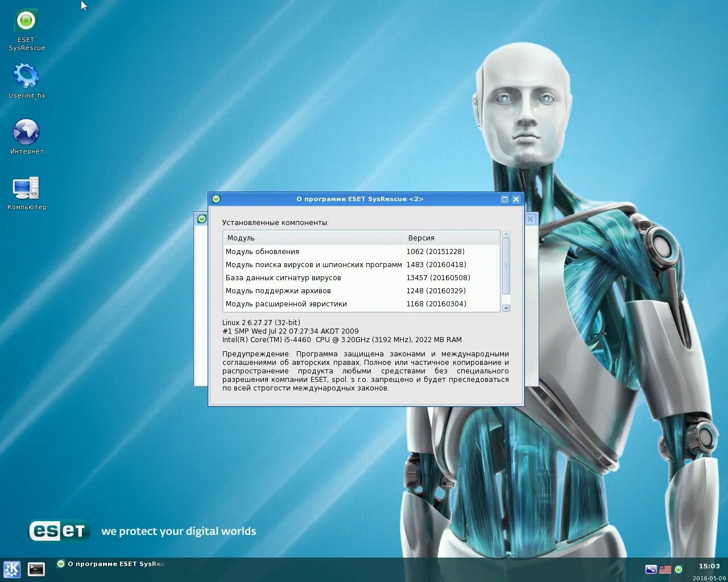Select the 'База данных сигнатур вирусов' row
This screenshot has height=582, width=728.
[362, 278]
